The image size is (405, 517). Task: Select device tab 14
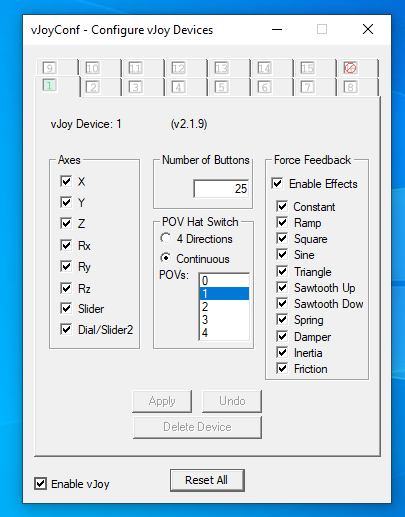(272, 68)
